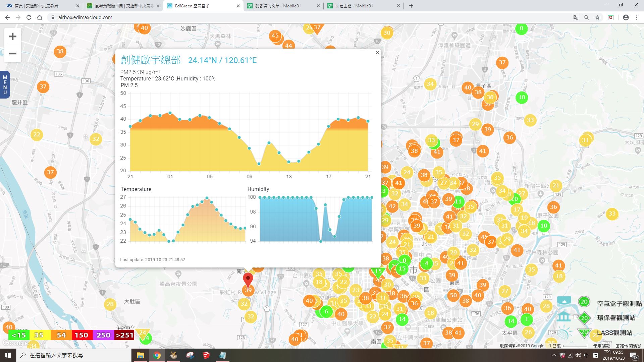Click the coordinates 24.14°N / 120.61°E

point(222,60)
